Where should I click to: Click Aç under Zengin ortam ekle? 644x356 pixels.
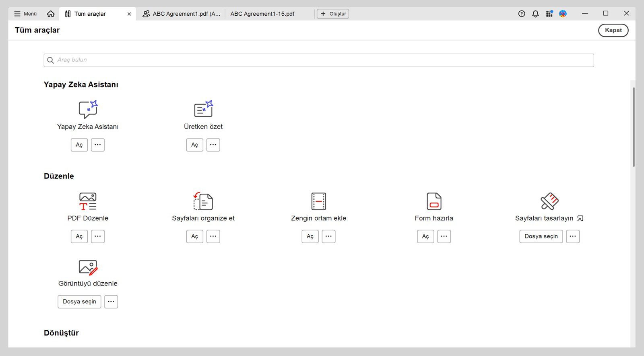click(310, 236)
